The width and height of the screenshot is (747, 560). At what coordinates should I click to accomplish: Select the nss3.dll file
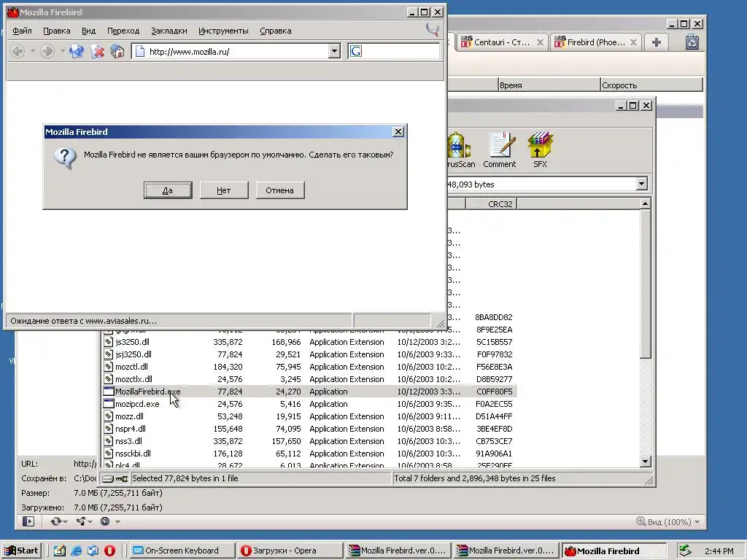(128, 441)
